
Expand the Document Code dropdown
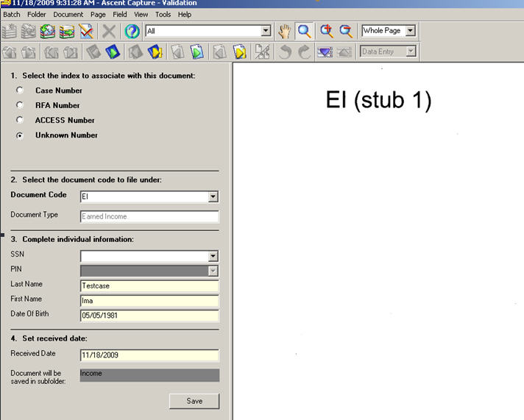[213, 197]
